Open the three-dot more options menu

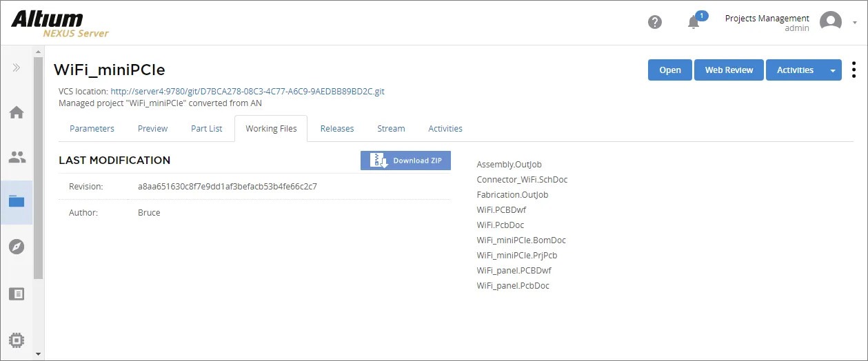pyautogui.click(x=854, y=70)
